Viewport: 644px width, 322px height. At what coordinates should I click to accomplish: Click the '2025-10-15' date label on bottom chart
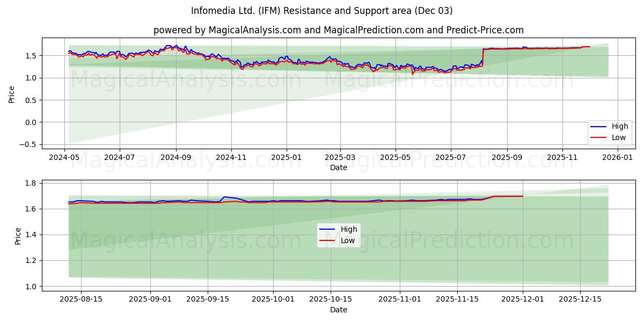coord(330,299)
